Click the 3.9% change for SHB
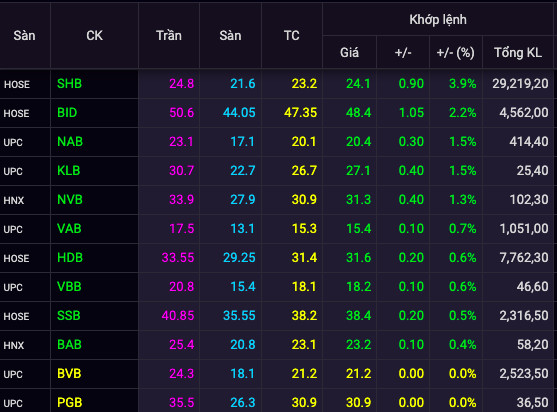557x412 pixels. (463, 84)
